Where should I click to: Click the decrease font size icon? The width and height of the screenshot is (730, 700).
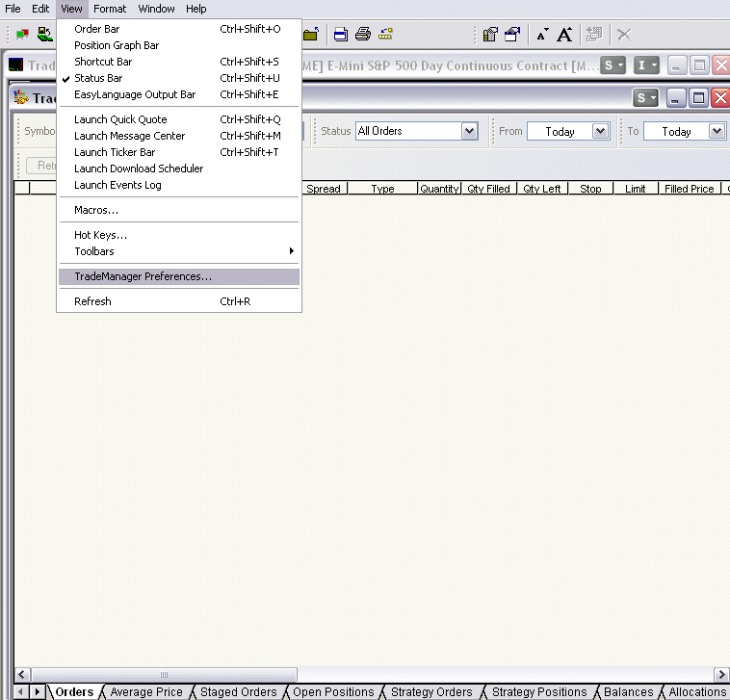tap(542, 35)
